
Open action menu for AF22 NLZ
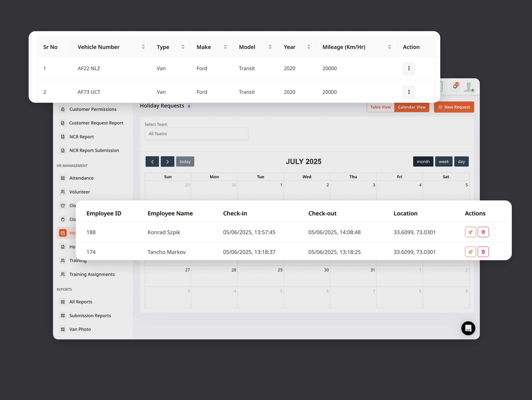click(x=409, y=68)
